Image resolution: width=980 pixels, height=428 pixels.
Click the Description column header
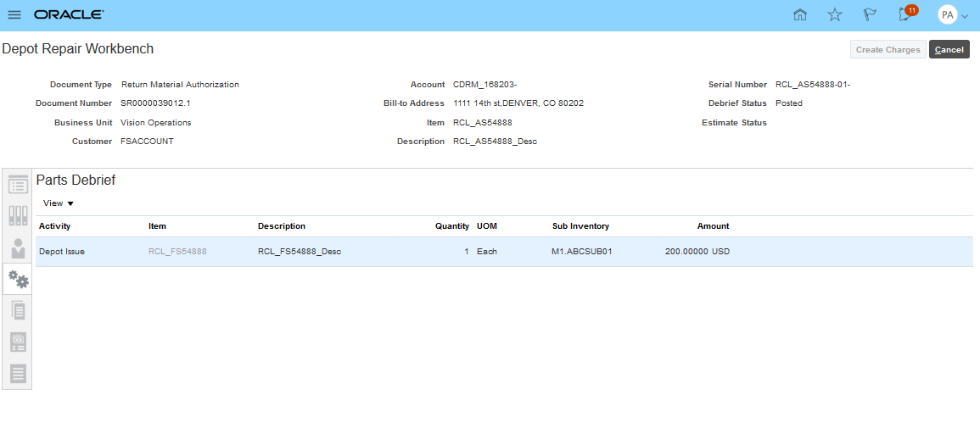tap(281, 225)
